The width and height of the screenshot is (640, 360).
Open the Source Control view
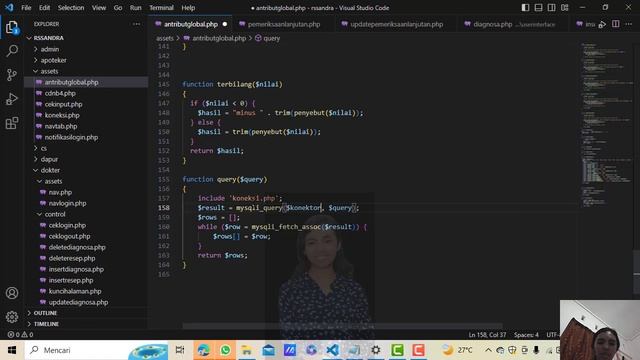pyautogui.click(x=12, y=75)
